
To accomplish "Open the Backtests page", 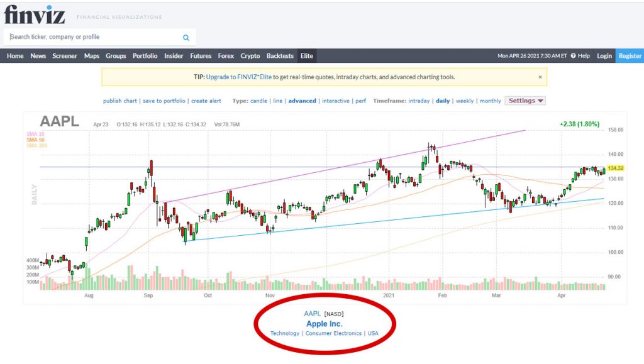I will pos(280,56).
